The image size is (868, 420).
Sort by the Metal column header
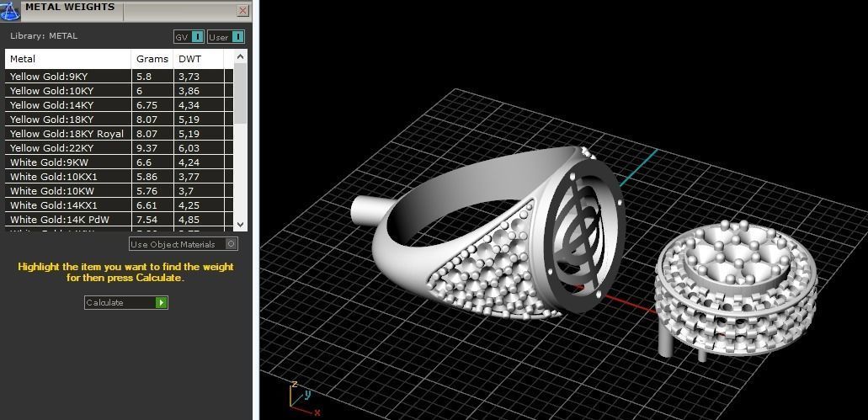tap(68, 59)
